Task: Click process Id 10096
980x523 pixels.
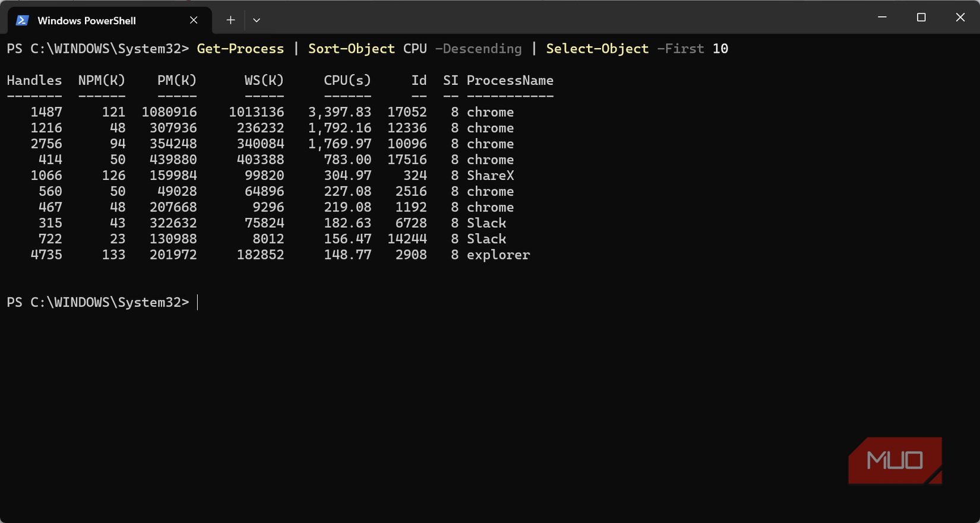Action: point(407,144)
